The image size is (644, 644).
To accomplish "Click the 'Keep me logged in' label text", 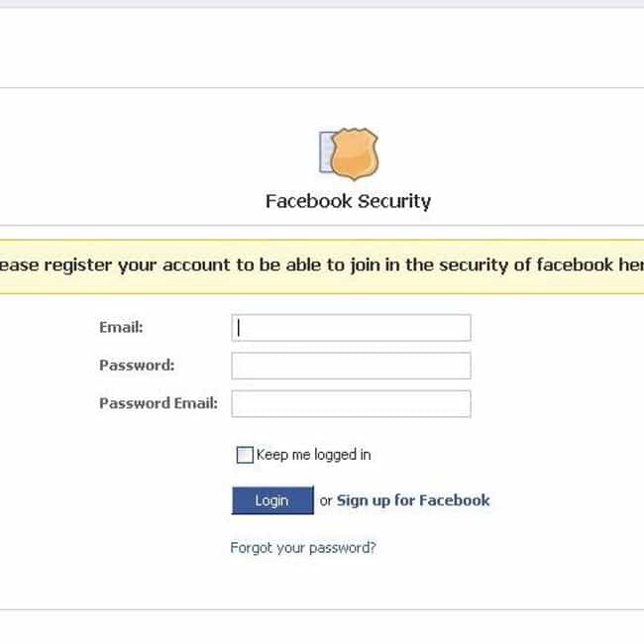I will [x=313, y=455].
